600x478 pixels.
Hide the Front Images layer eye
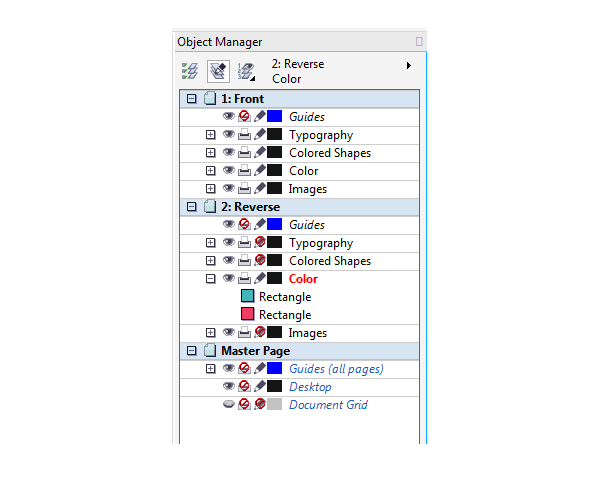229,188
